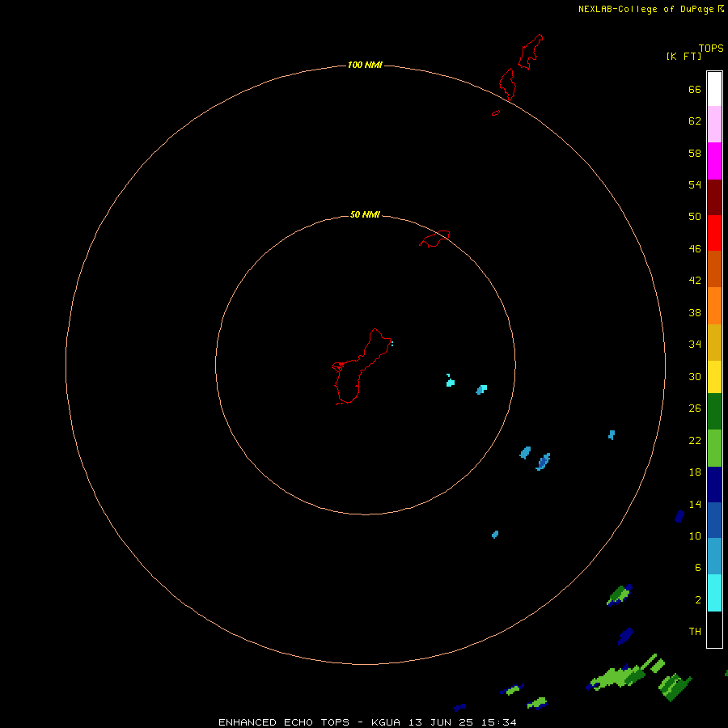This screenshot has width=728, height=728.
Task: Click the tiny cyan echo off Guam's northeast tip
Action: point(392,344)
